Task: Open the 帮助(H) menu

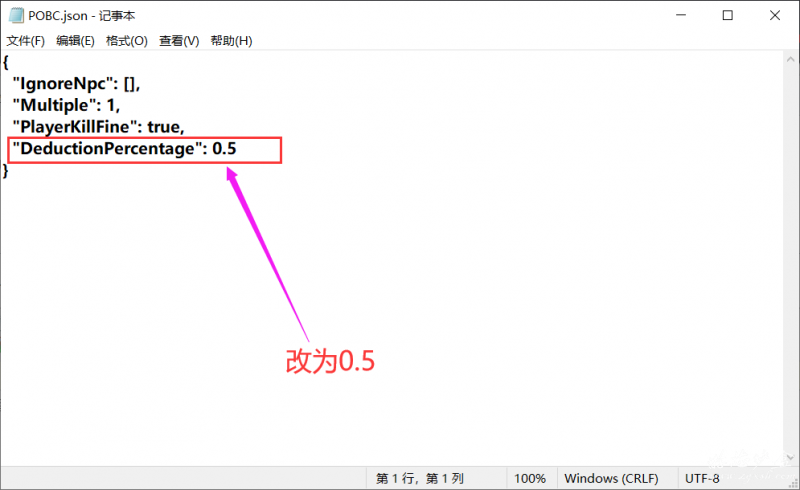Action: point(231,41)
